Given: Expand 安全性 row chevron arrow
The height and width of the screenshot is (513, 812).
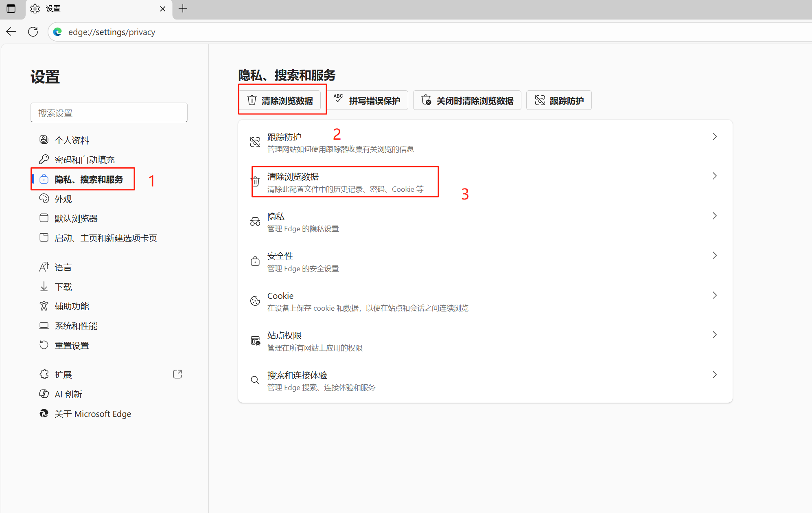Looking at the screenshot, I should click(714, 256).
